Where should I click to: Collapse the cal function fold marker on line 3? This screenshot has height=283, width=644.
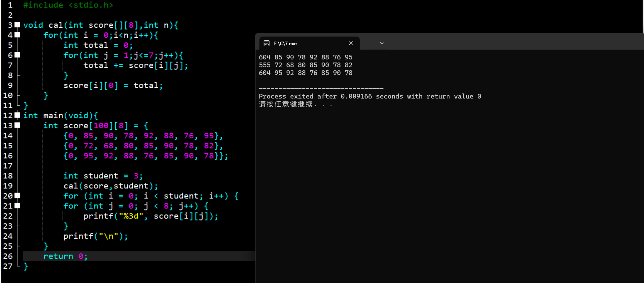(x=17, y=25)
